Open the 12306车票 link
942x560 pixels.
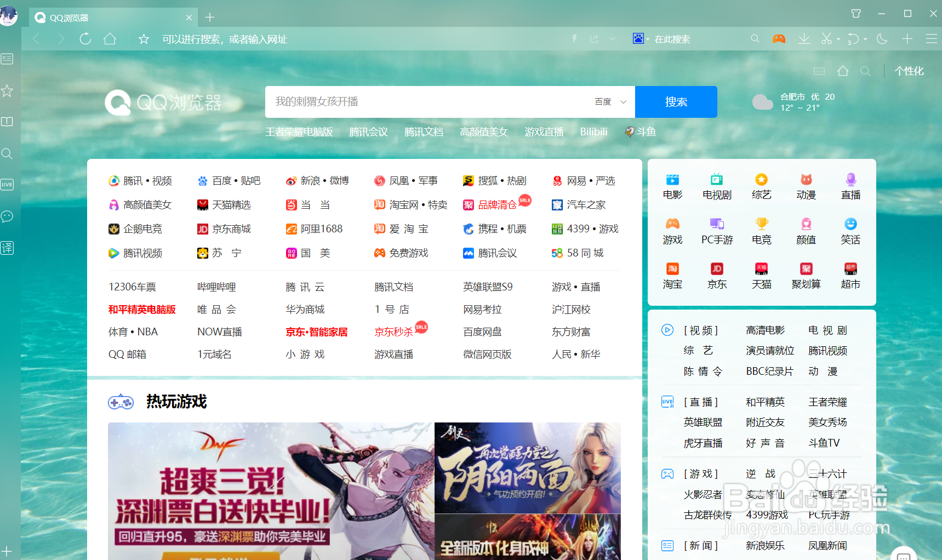tap(132, 287)
